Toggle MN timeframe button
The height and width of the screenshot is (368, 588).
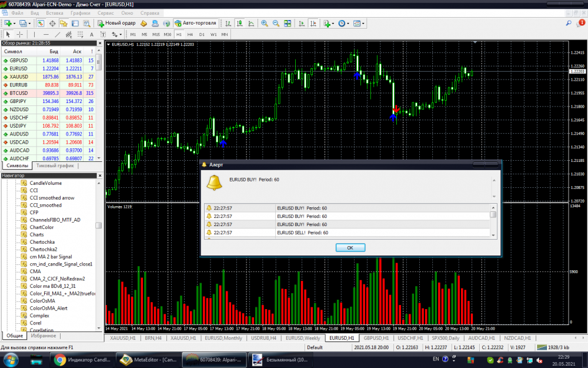(224, 35)
